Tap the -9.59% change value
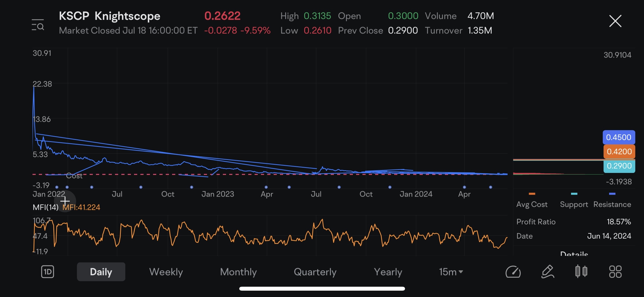Viewport: 644px width, 297px height. pyautogui.click(x=255, y=30)
